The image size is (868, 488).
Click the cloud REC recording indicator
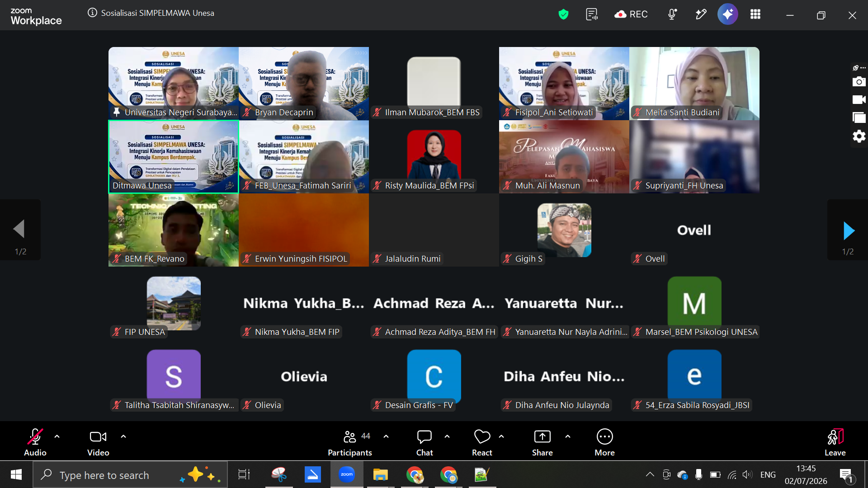click(631, 14)
